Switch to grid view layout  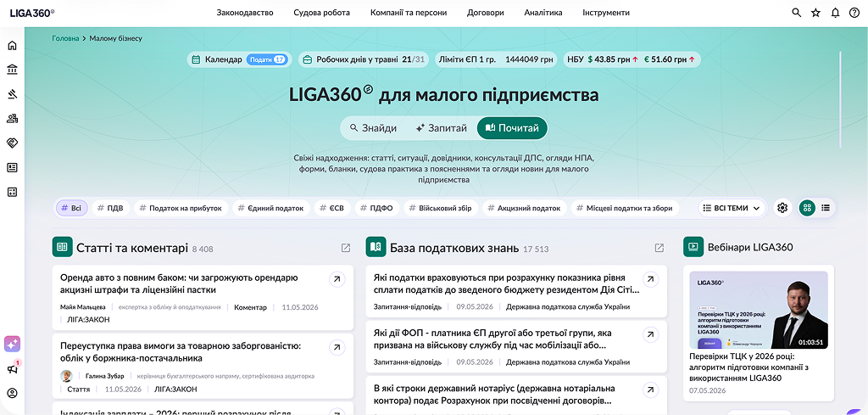pos(807,208)
